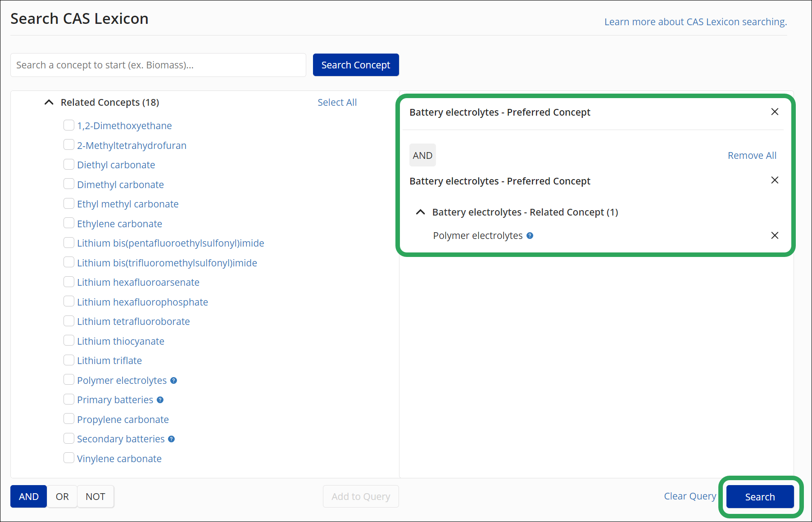
Task: Check the Lithium hexafluoroarsenate checkbox
Action: [x=69, y=282]
